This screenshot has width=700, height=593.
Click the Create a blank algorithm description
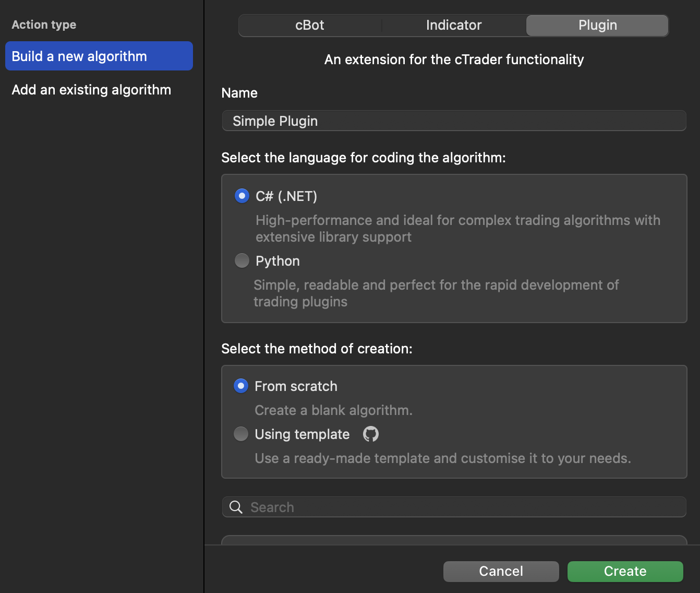point(333,410)
